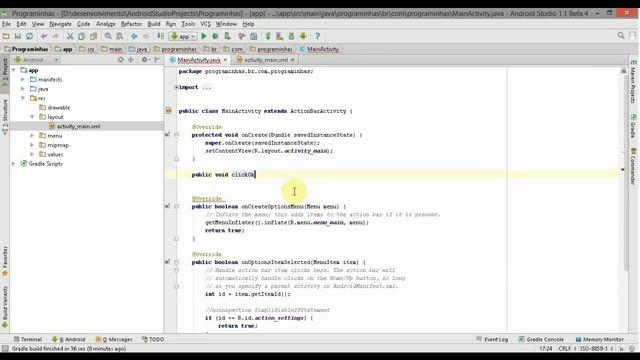Navigate Back with the blue arrow
The image size is (640, 360).
[x=134, y=36]
